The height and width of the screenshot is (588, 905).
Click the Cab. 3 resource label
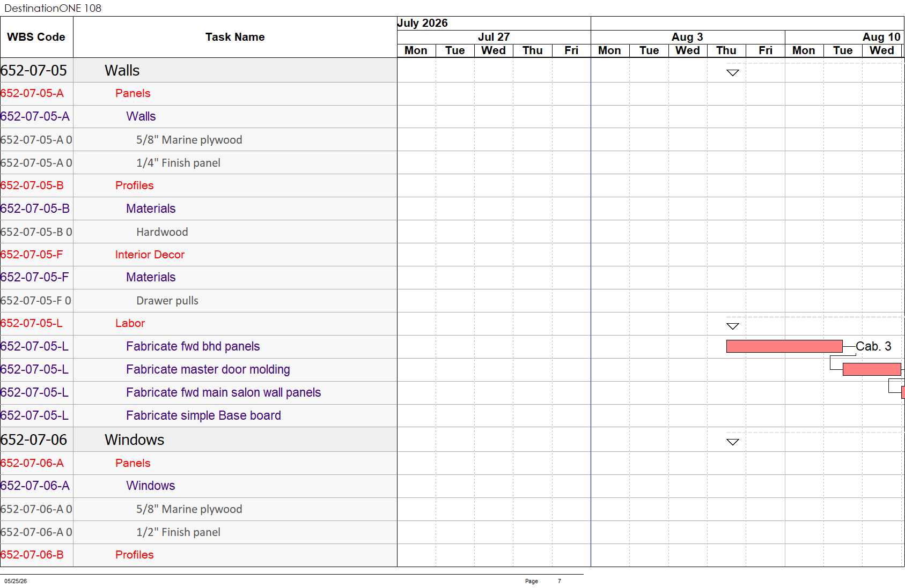tap(873, 346)
